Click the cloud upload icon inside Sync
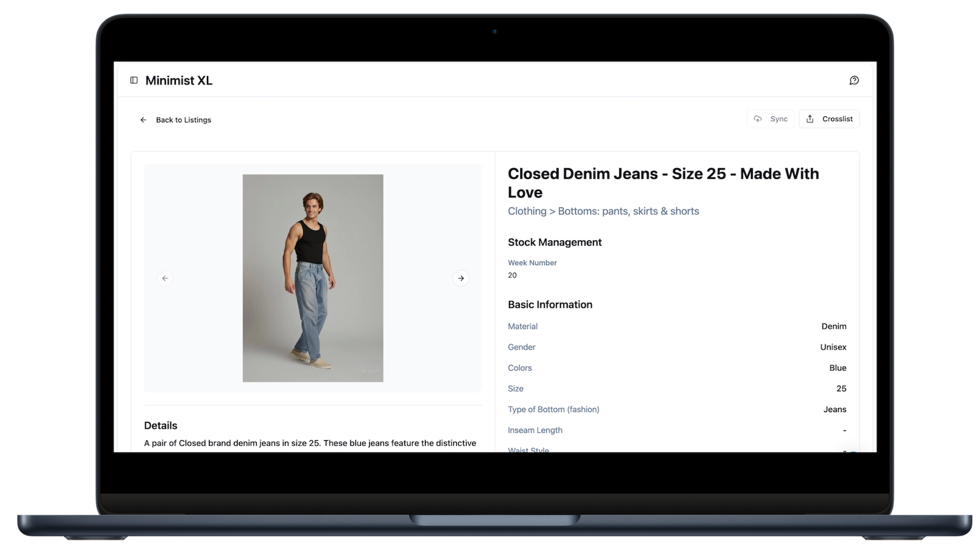The image size is (980, 551). tap(758, 119)
